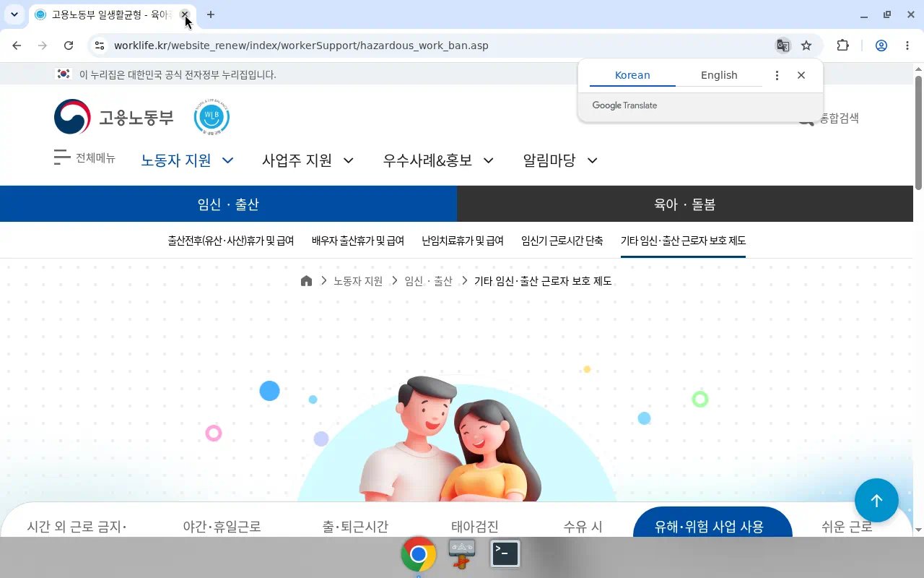Click the WLB round logo

(212, 117)
